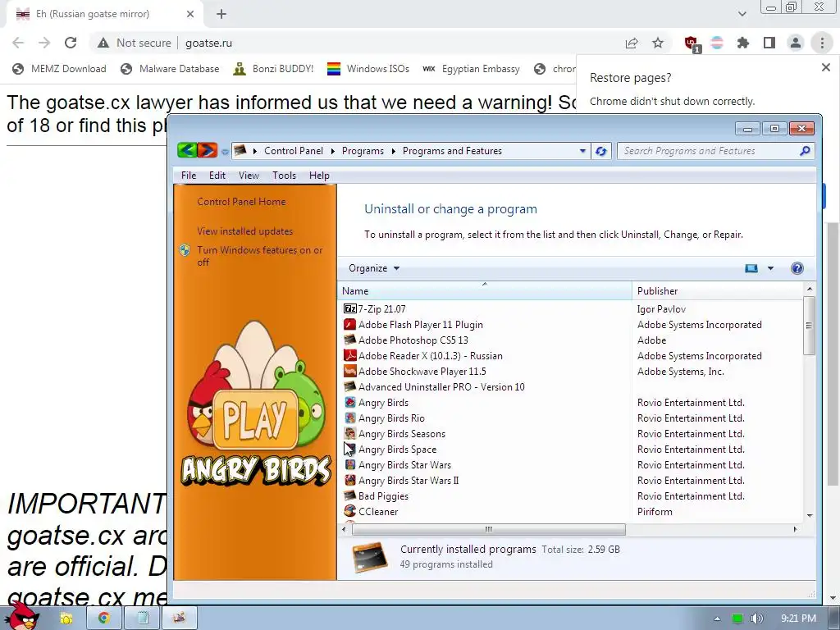The height and width of the screenshot is (630, 840).
Task: Click the search magnifier icon
Action: tap(805, 151)
